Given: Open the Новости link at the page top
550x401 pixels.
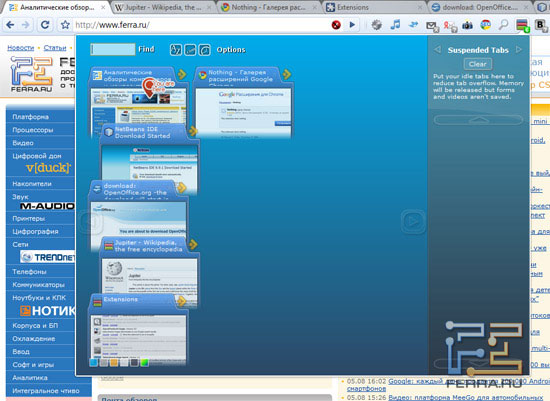Looking at the screenshot, I should coord(21,48).
